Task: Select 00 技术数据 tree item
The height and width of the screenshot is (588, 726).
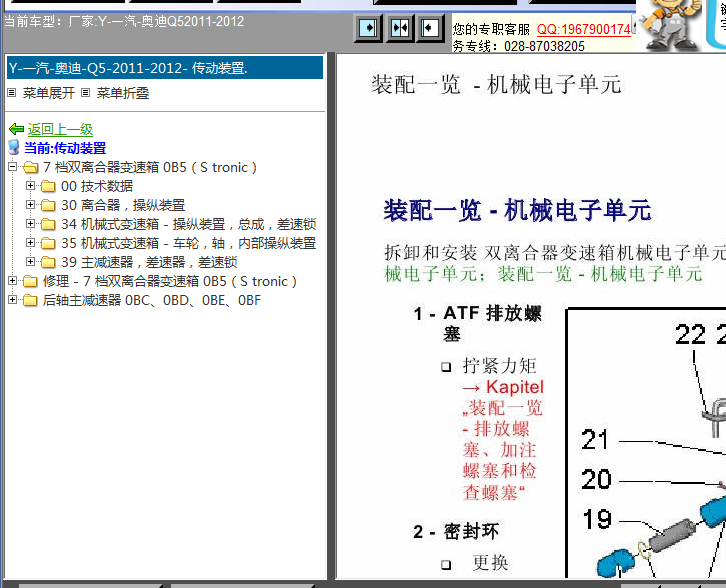Action: [x=97, y=186]
